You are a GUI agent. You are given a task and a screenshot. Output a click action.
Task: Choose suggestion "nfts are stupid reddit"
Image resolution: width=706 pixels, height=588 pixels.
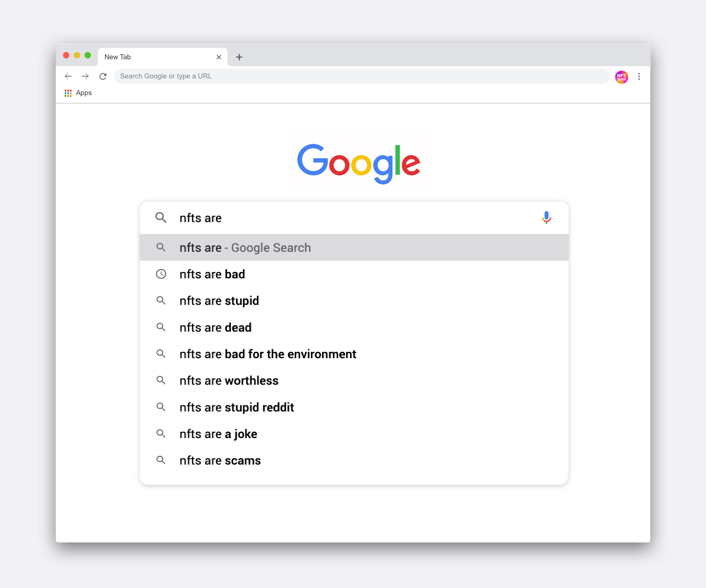(x=354, y=407)
